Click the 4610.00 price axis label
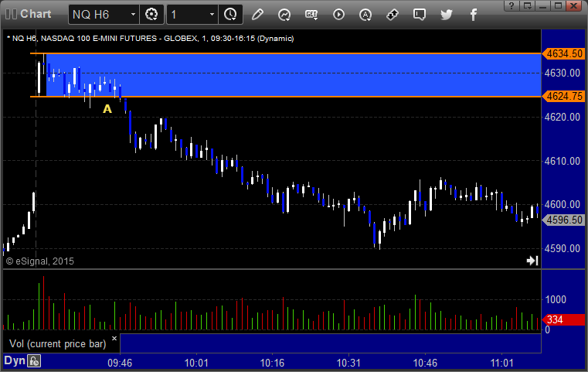Image resolution: width=588 pixels, height=372 pixels. point(563,161)
